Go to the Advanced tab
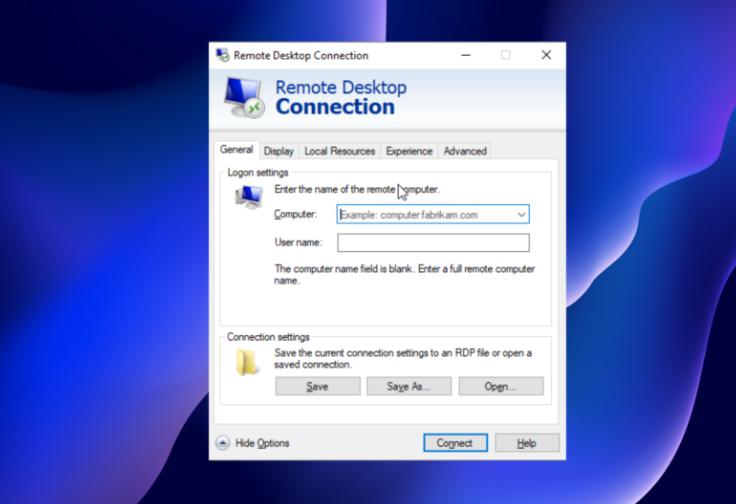Screen dimensions: 736x504 point(465,151)
